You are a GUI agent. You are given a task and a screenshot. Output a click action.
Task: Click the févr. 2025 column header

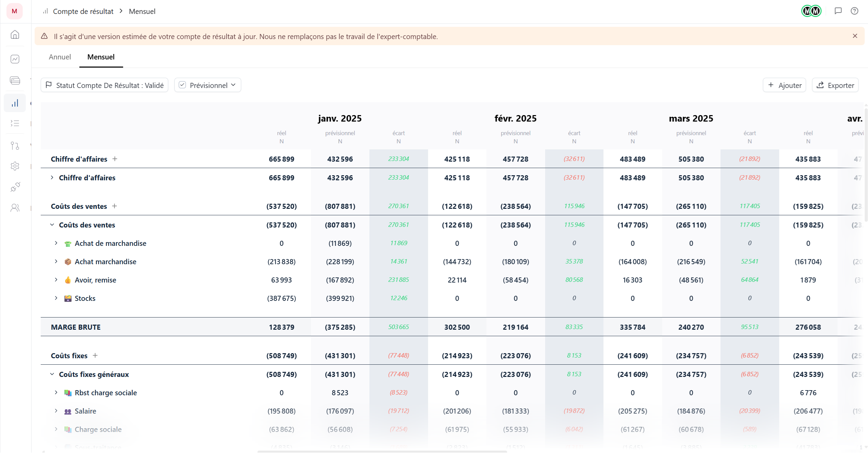516,119
